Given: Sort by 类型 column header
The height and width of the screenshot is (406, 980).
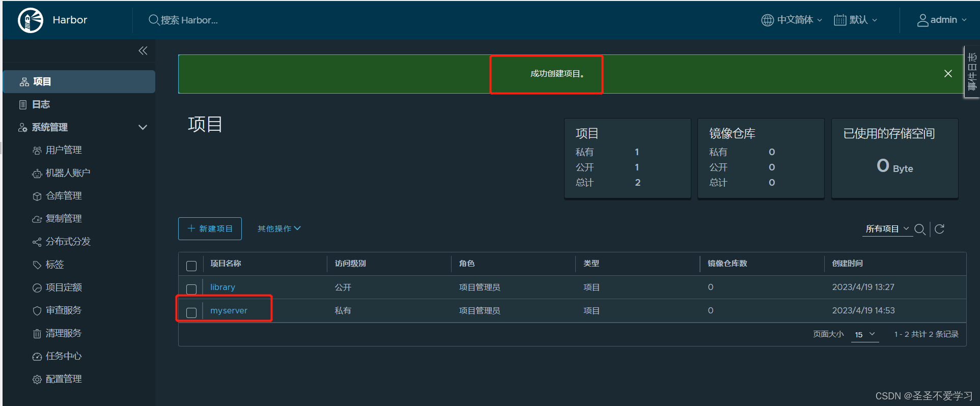Looking at the screenshot, I should pos(591,264).
